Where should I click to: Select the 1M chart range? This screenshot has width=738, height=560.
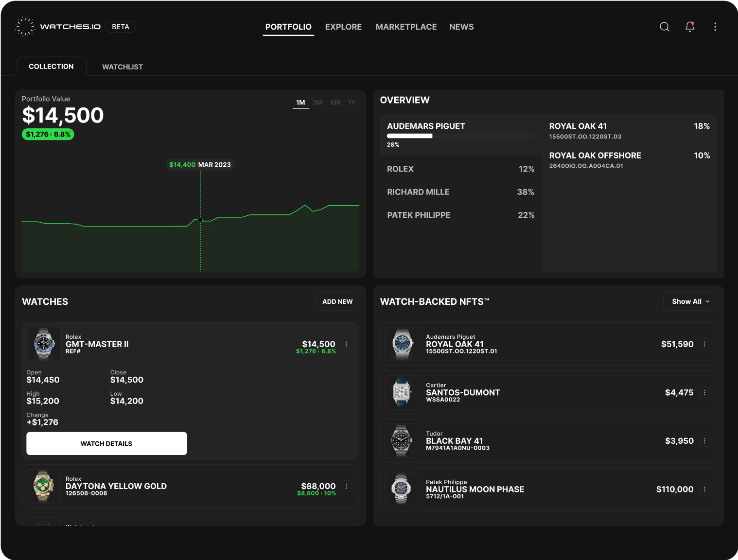(x=300, y=103)
